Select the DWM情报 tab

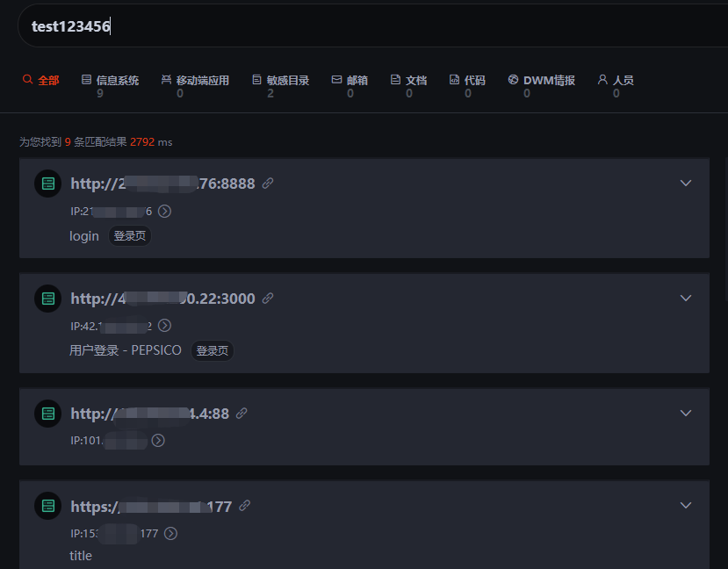(x=541, y=86)
